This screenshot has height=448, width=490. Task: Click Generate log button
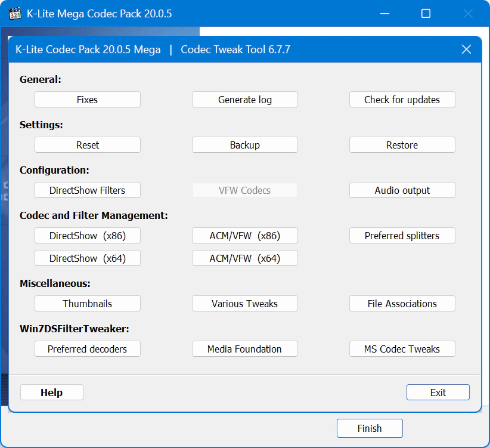(x=244, y=100)
